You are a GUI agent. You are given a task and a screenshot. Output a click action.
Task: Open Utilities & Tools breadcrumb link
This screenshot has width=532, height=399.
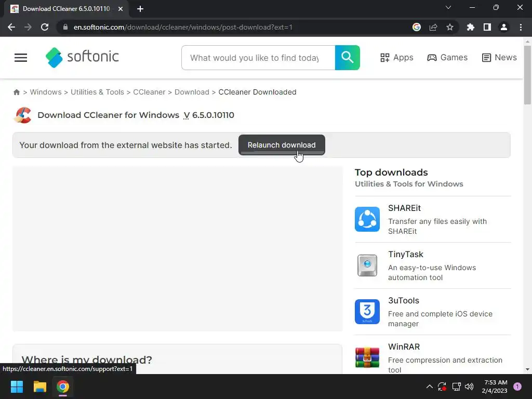coord(97,92)
